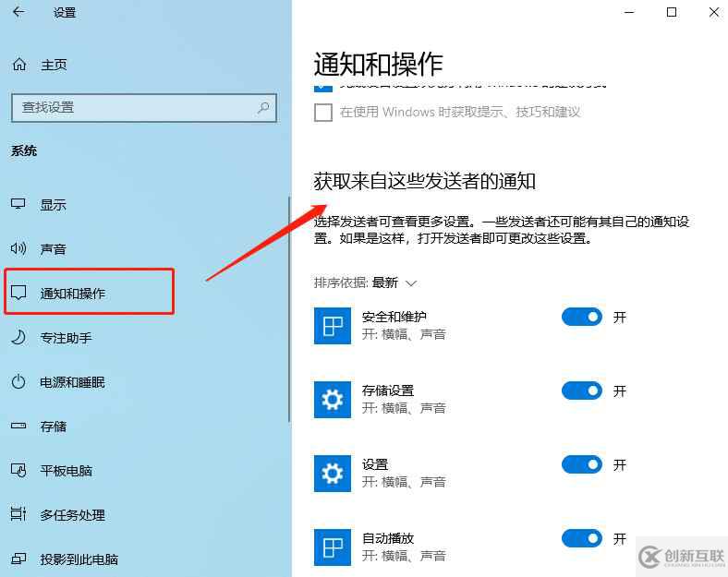Disable 自动播放 notifications switch
The image size is (728, 577).
[x=582, y=538]
